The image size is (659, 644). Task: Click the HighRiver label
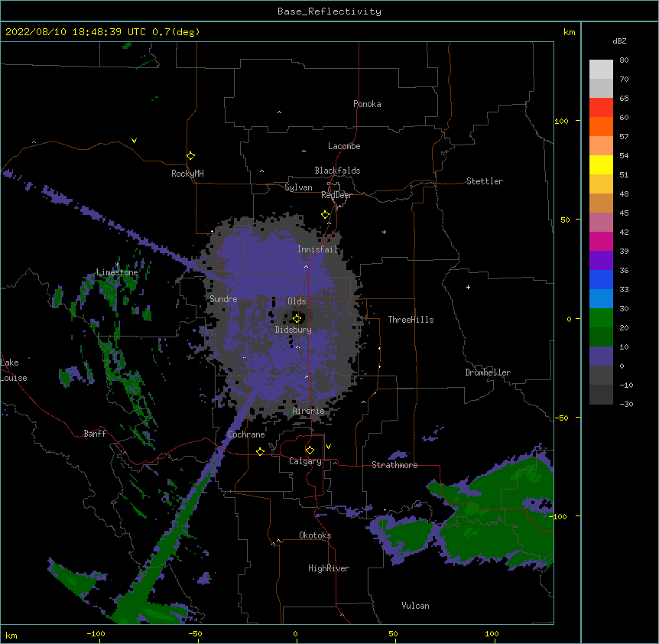(329, 568)
